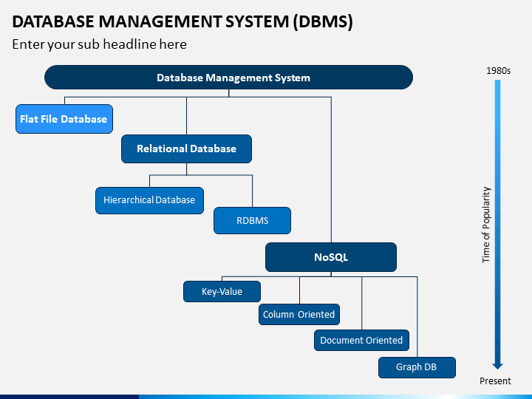Select the Relational Database node
The image size is (532, 399).
point(187,149)
